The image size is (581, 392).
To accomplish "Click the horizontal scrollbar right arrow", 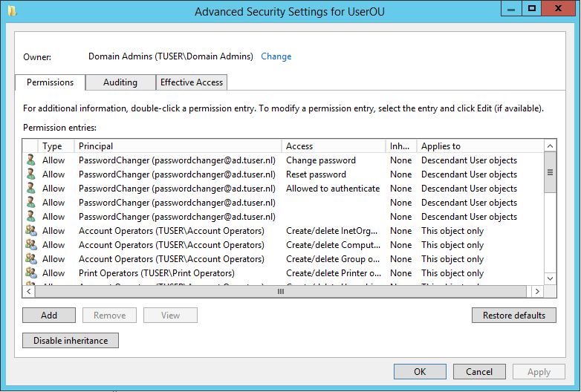I will [538, 292].
